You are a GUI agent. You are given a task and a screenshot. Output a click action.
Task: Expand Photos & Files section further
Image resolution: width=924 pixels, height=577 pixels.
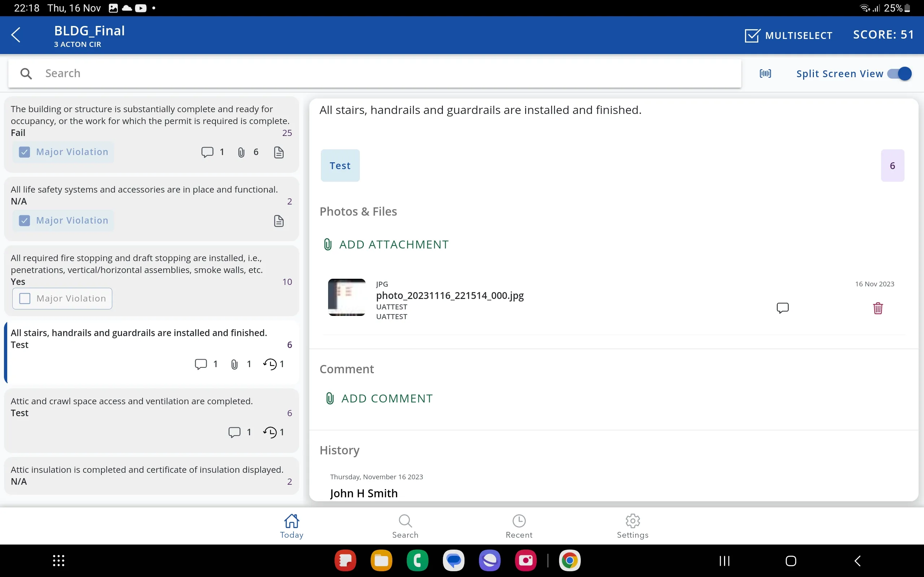click(358, 211)
